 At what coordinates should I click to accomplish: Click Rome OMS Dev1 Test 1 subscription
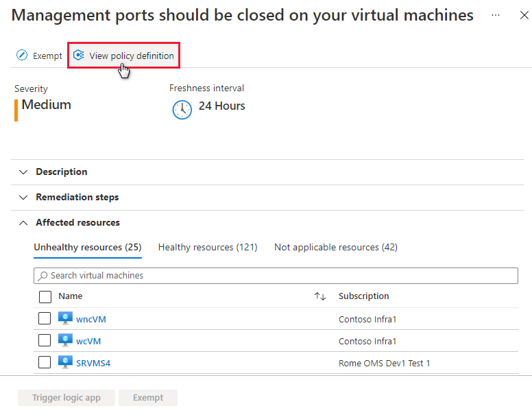[385, 363]
